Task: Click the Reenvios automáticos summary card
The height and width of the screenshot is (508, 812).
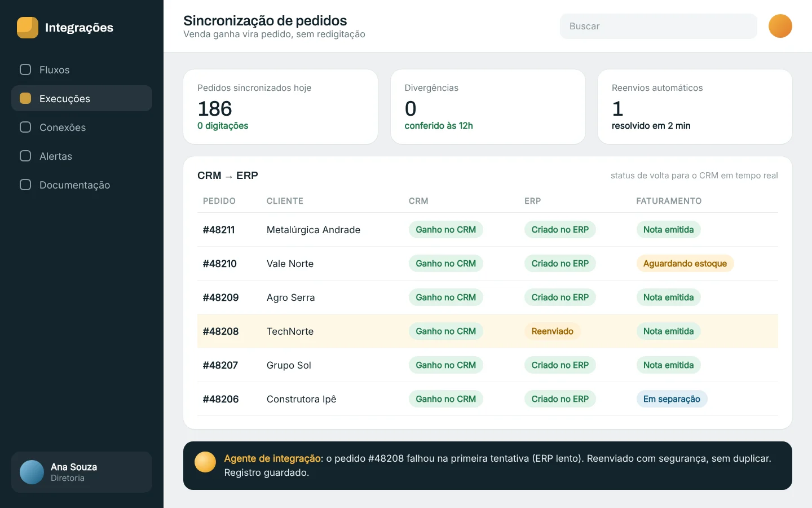Action: click(x=695, y=107)
